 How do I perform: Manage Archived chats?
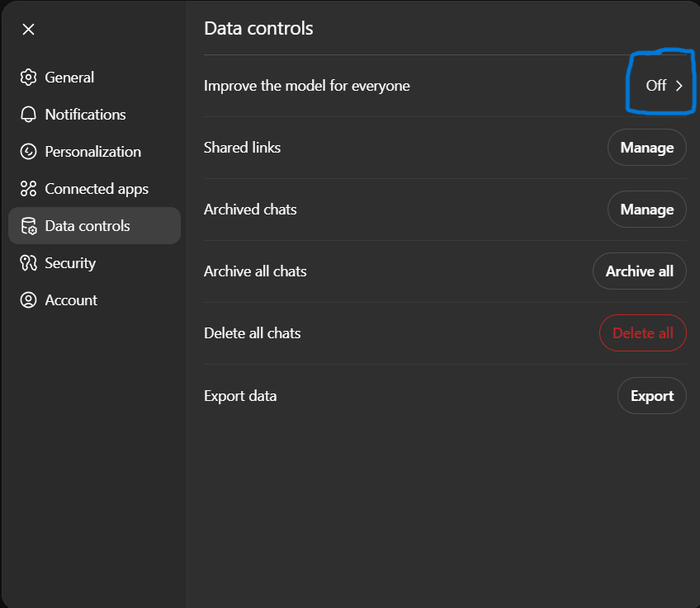point(646,209)
